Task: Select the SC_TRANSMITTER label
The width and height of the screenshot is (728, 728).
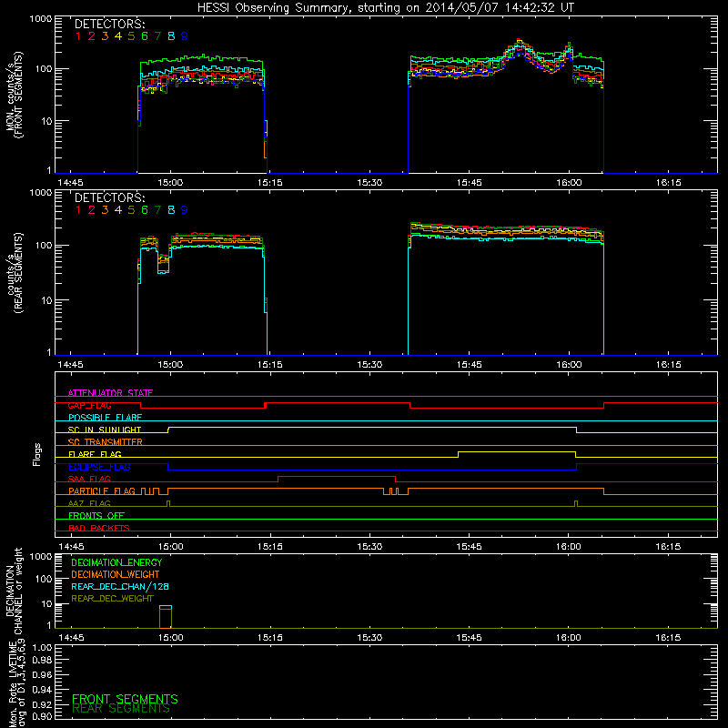Action: [x=106, y=442]
